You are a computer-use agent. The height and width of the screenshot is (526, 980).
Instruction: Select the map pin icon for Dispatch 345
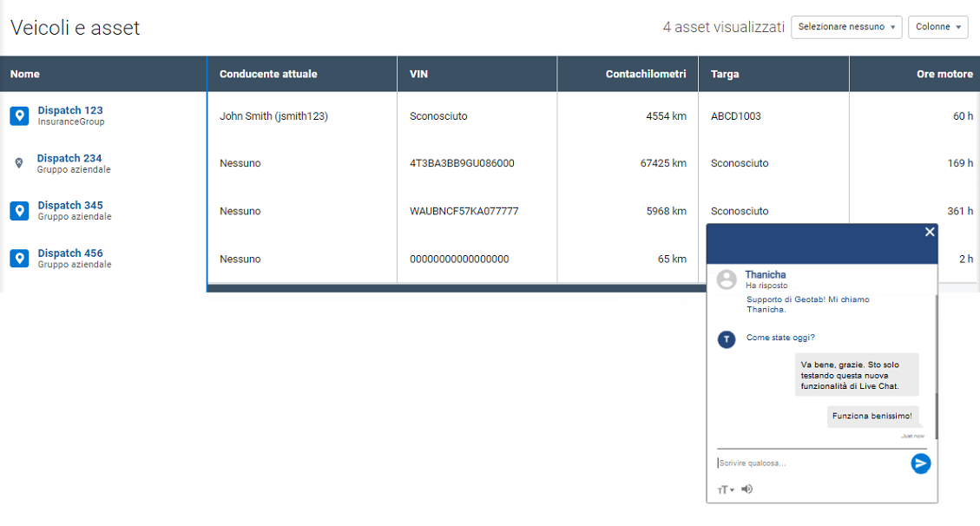[x=19, y=211]
